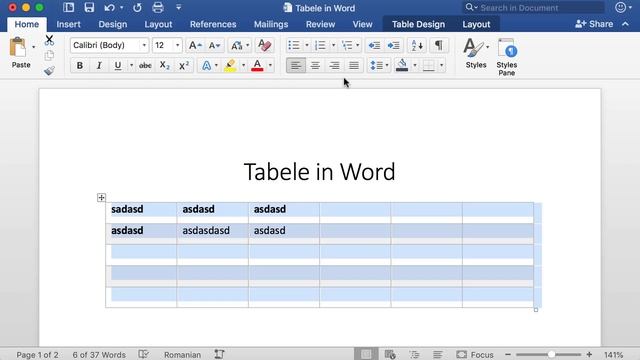Redo the last action
Screen dimensions: 640x360
pyautogui.click(x=137, y=7)
